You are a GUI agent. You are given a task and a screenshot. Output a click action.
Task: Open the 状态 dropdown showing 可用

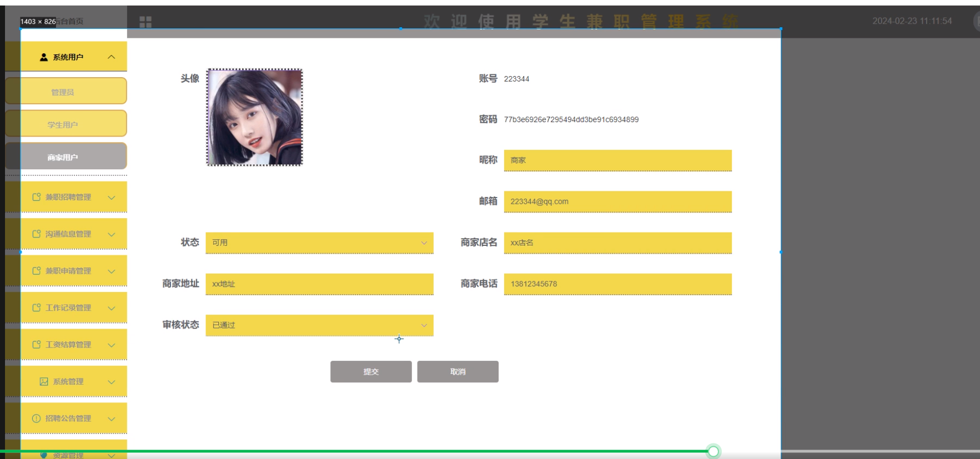[319, 243]
